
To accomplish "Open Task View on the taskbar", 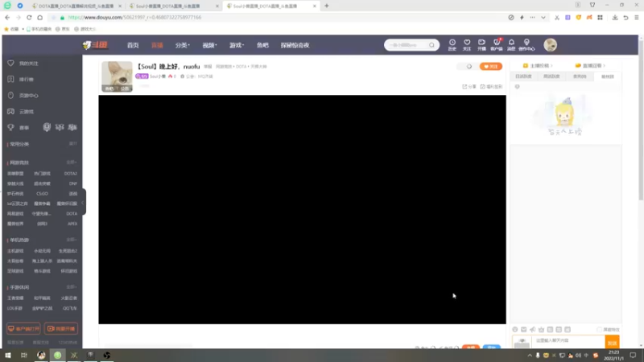I will 24,355.
